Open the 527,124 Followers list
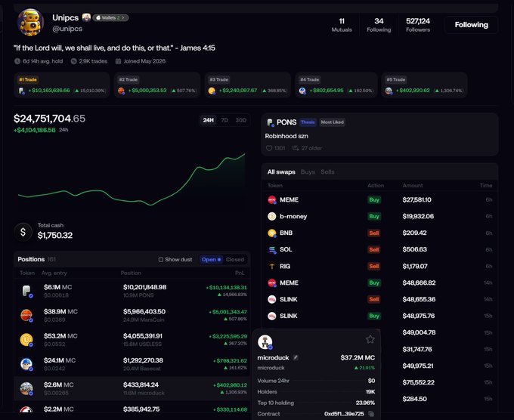Viewport: 514px width, 420px height. (417, 25)
